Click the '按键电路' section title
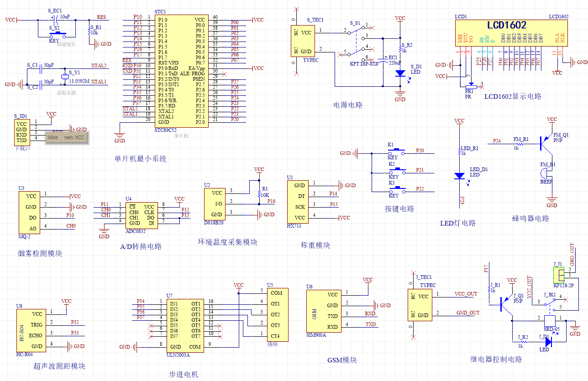The image size is (588, 381). (399, 209)
